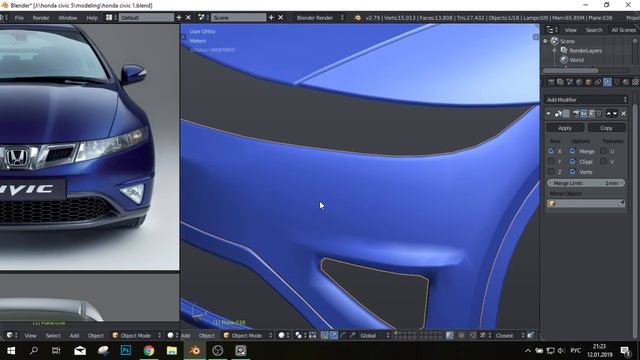Launch Chrome from the Windows taskbar

click(149, 351)
